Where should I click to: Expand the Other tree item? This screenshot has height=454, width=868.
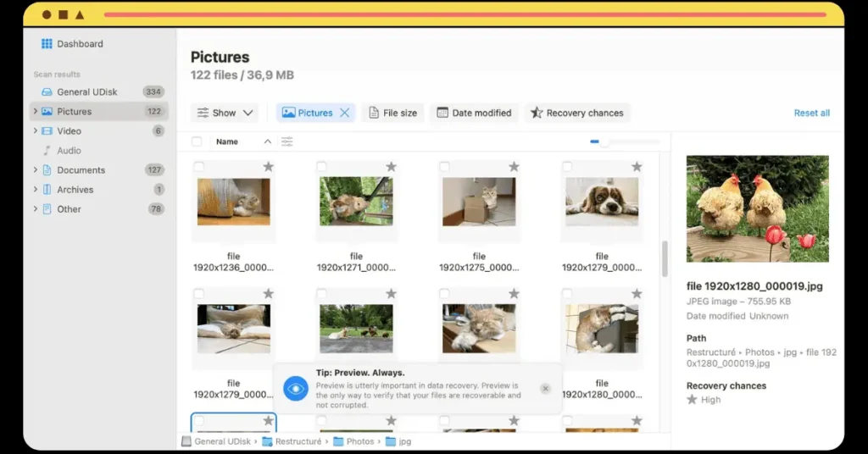click(36, 209)
